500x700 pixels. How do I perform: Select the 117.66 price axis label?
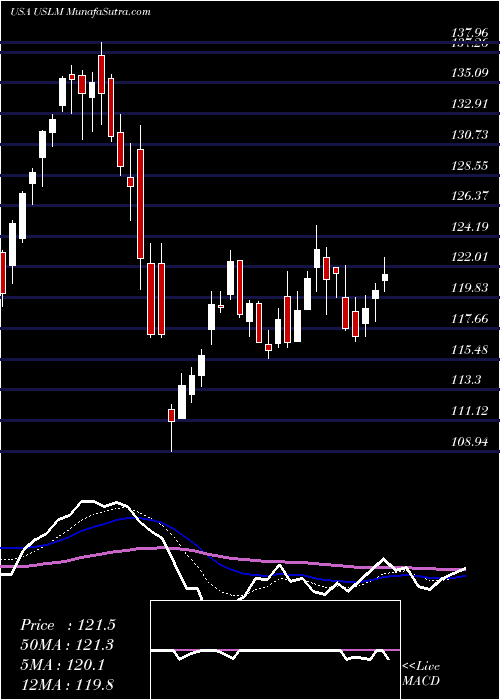471,319
